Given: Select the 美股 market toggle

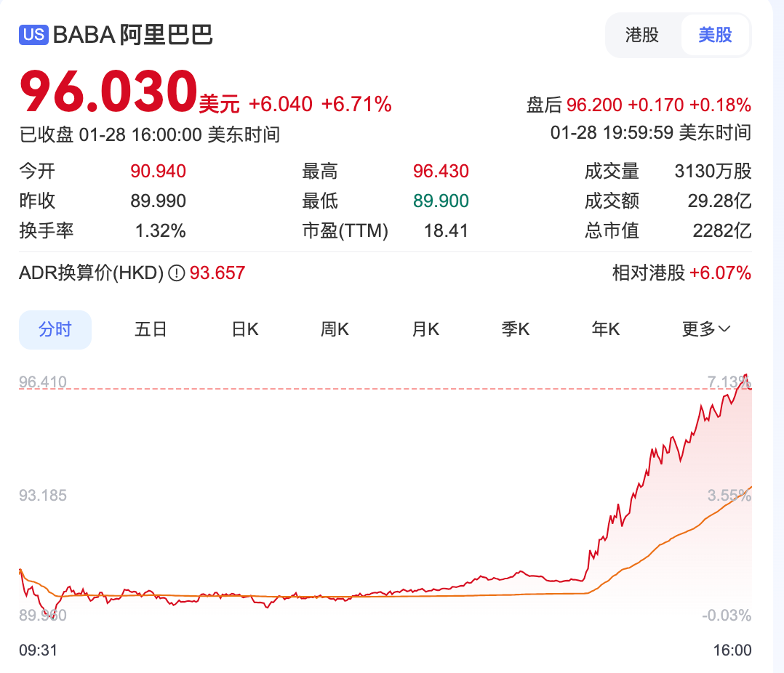Looking at the screenshot, I should [715, 35].
